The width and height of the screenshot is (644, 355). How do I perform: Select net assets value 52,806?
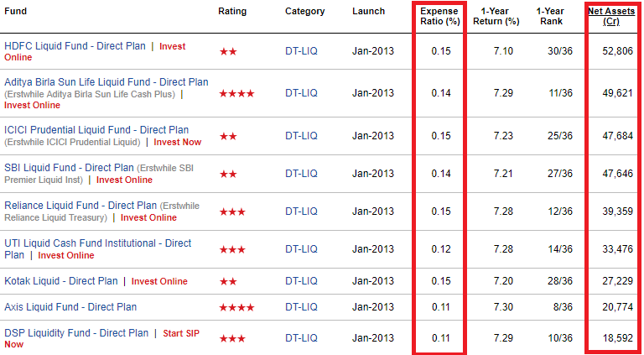click(x=617, y=51)
